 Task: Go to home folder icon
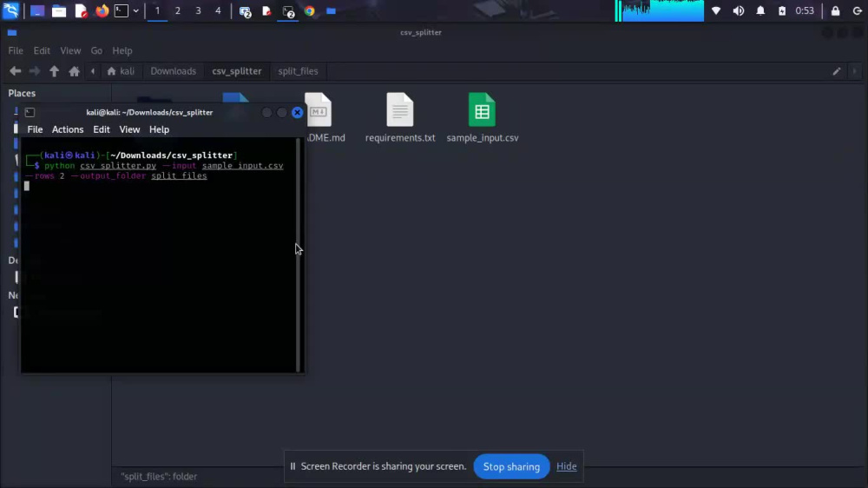74,71
